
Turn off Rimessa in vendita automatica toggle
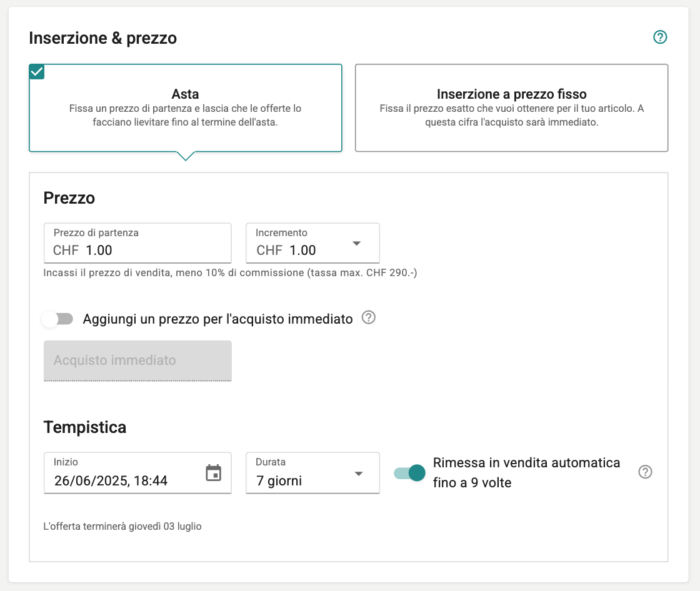point(410,473)
